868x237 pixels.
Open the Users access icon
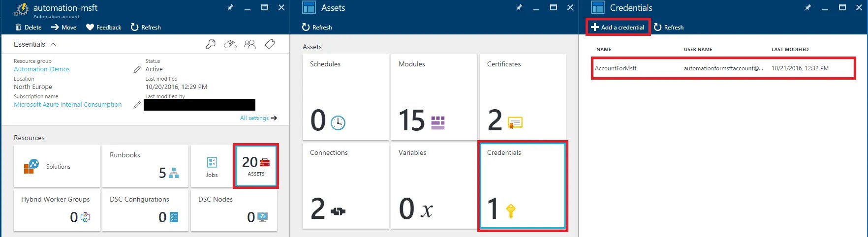pyautogui.click(x=250, y=44)
